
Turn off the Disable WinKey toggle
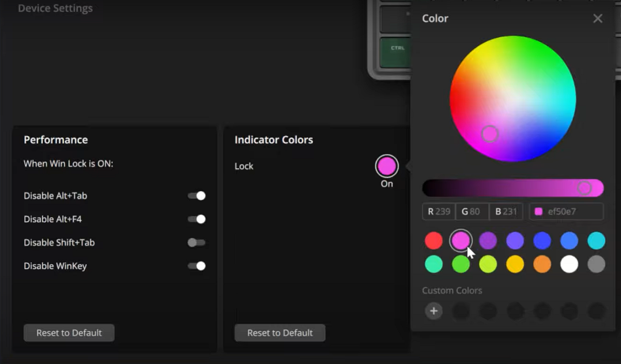(x=197, y=266)
